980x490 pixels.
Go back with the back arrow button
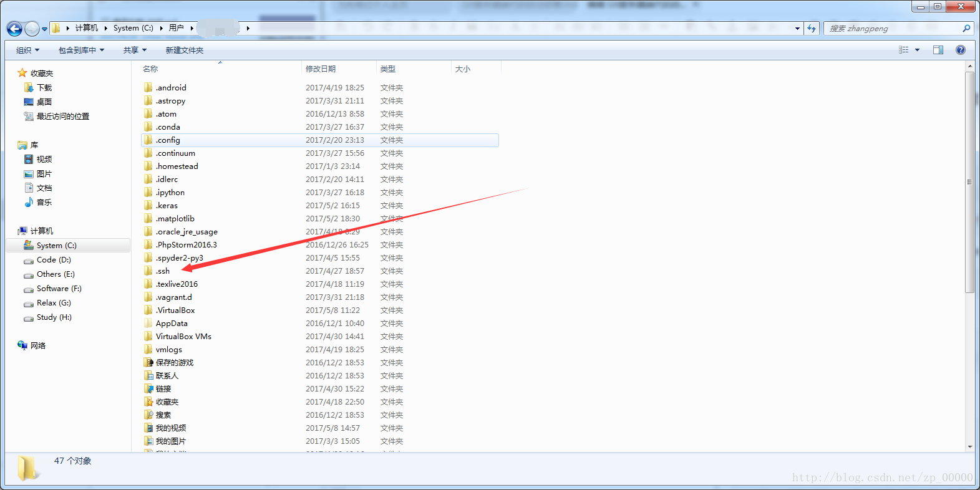[x=15, y=29]
